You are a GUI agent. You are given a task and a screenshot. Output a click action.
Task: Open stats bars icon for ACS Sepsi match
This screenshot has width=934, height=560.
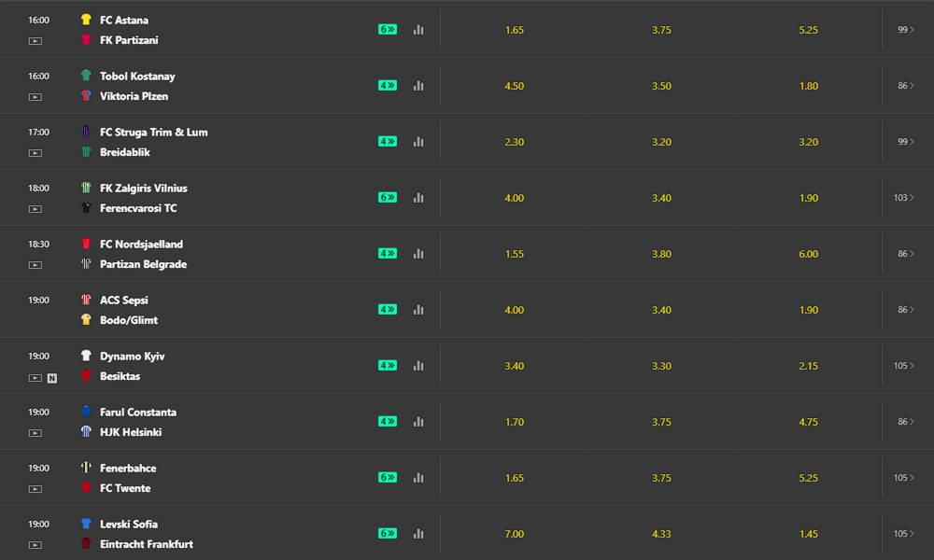(418, 310)
